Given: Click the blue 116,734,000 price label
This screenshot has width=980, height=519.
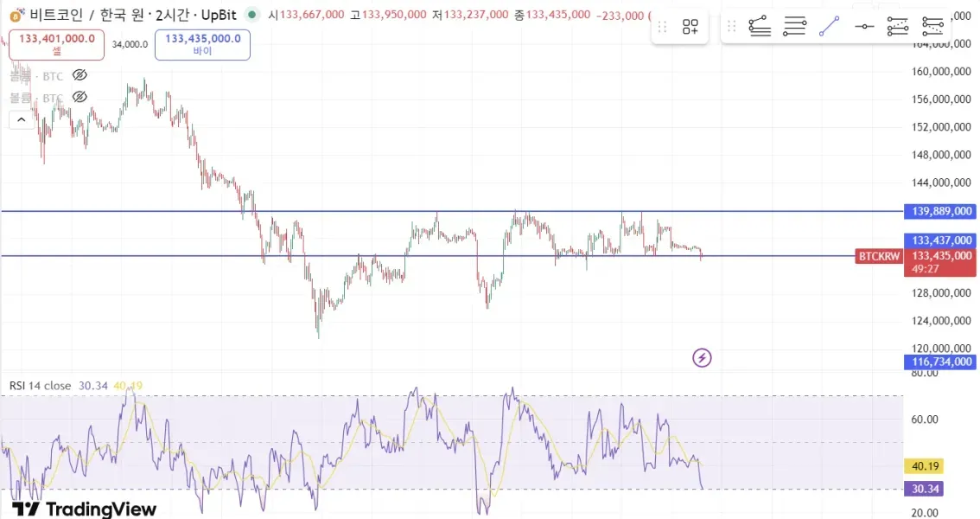Looking at the screenshot, I should pos(940,362).
